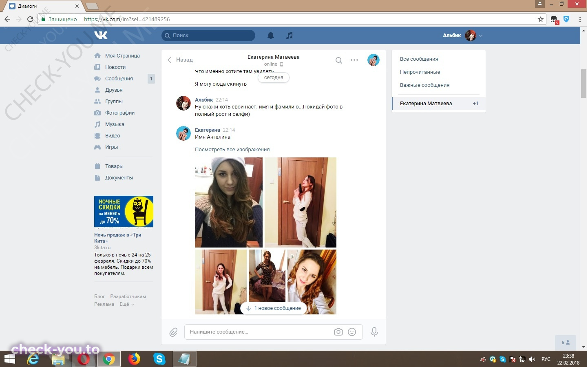Image resolution: width=588 pixels, height=367 pixels.
Task: Open Skype from the taskbar
Action: [159, 359]
